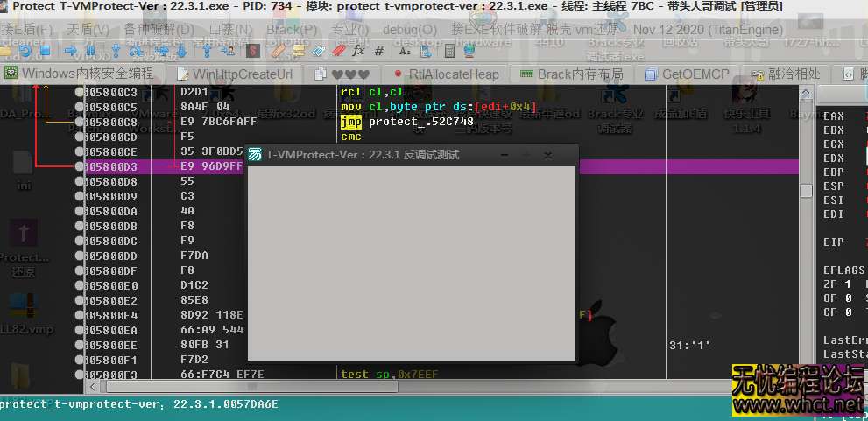Toggle breakpoint bullet at address 005800C3
The height and width of the screenshot is (421, 868).
click(x=81, y=92)
